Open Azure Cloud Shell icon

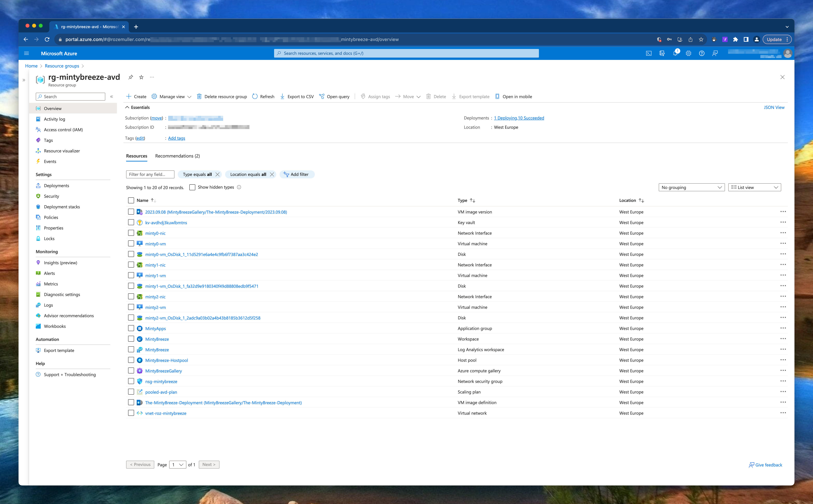click(649, 53)
